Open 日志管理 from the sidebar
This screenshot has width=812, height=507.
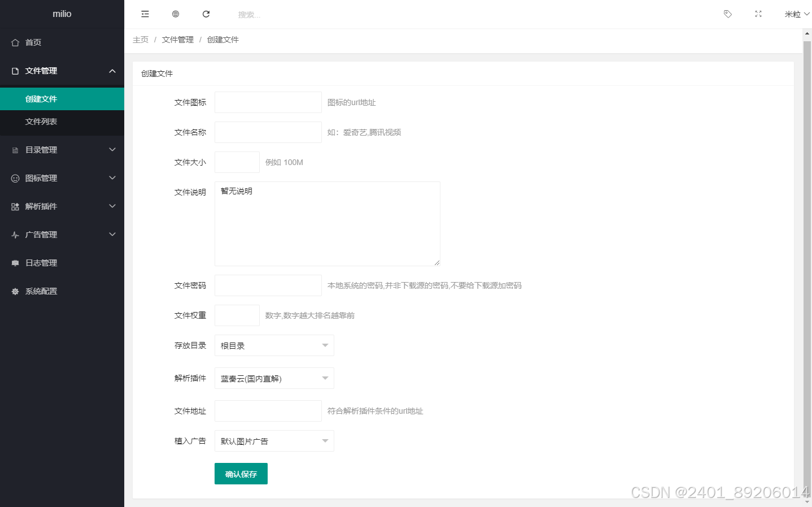click(x=41, y=263)
